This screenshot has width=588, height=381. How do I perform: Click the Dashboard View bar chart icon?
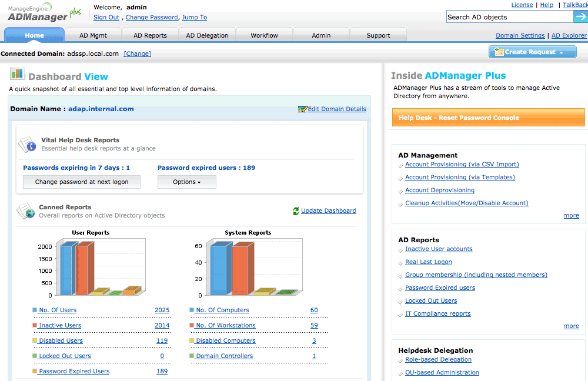17,74
